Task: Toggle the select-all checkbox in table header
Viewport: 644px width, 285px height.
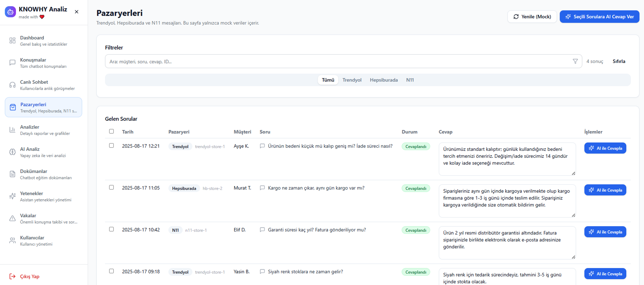Action: (112, 131)
